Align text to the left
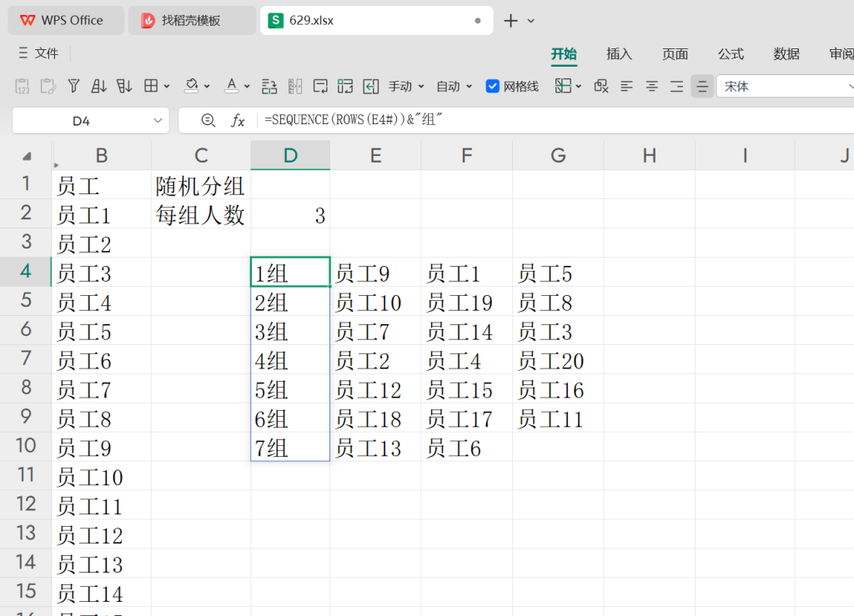The height and width of the screenshot is (616, 854). point(627,86)
